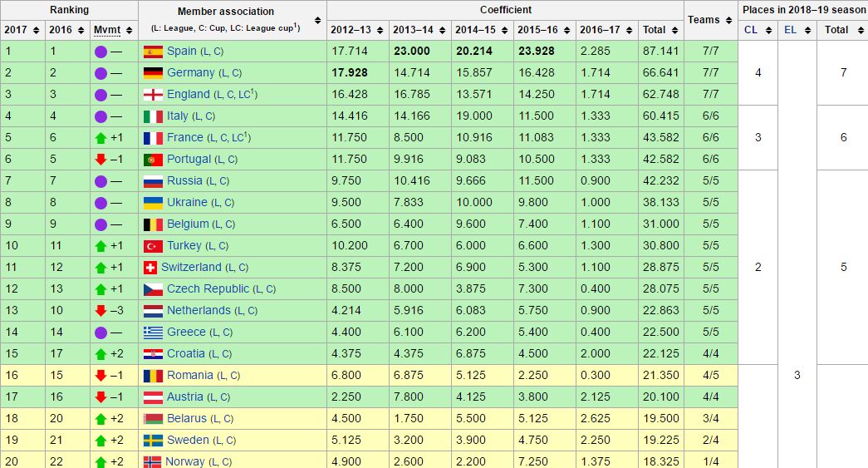868x468 pixels.
Task: Click the Romania flag icon
Action: tap(153, 376)
